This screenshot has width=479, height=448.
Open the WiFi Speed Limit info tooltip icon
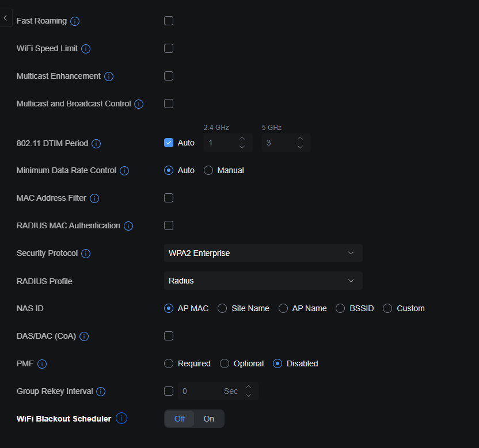86,49
